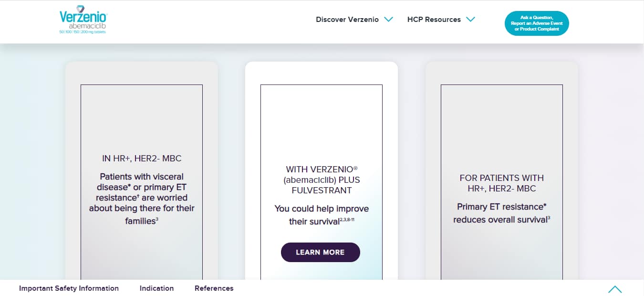Select the Indication tab in bottom bar
The width and height of the screenshot is (644, 296).
pos(156,288)
